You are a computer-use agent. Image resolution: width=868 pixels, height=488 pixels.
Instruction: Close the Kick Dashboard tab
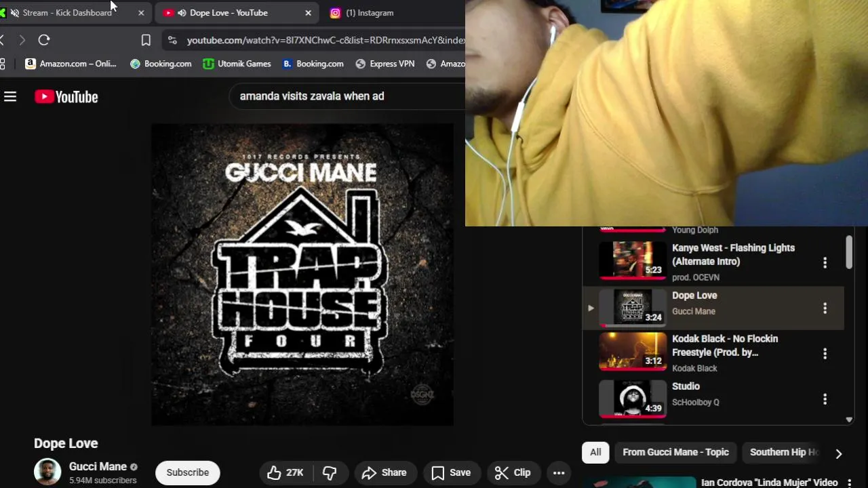pyautogui.click(x=141, y=13)
